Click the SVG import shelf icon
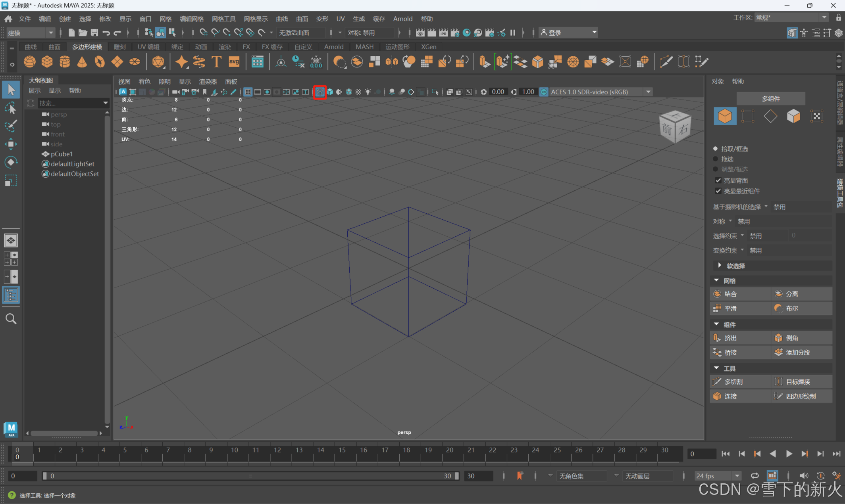 [x=234, y=61]
